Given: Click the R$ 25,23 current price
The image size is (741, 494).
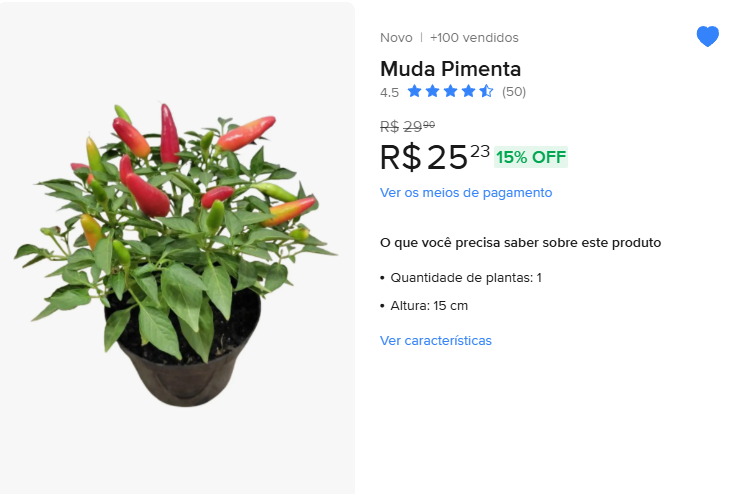Looking at the screenshot, I should click(x=435, y=157).
